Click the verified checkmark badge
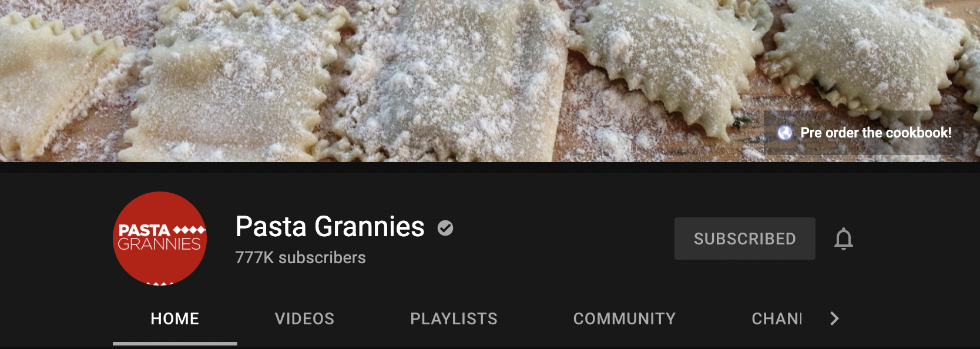The width and height of the screenshot is (980, 349). point(445,228)
